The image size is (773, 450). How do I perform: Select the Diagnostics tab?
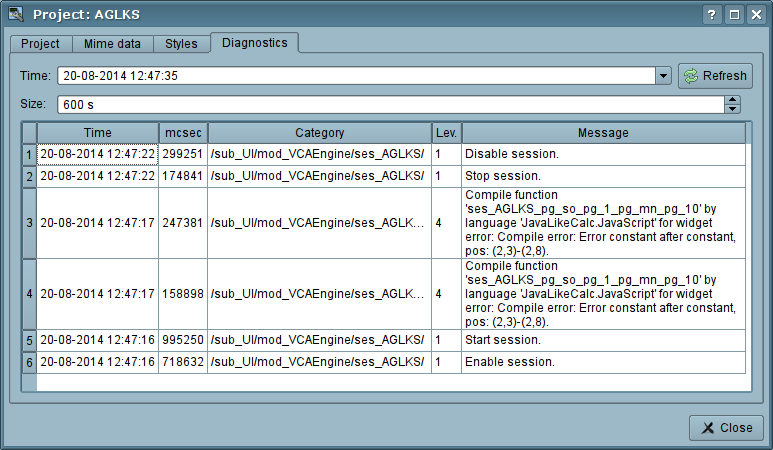tap(254, 43)
